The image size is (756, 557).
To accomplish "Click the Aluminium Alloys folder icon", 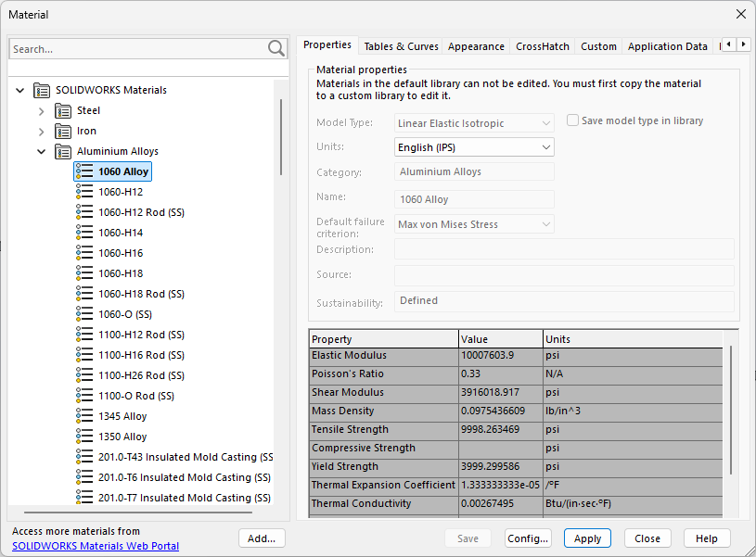I will [63, 151].
